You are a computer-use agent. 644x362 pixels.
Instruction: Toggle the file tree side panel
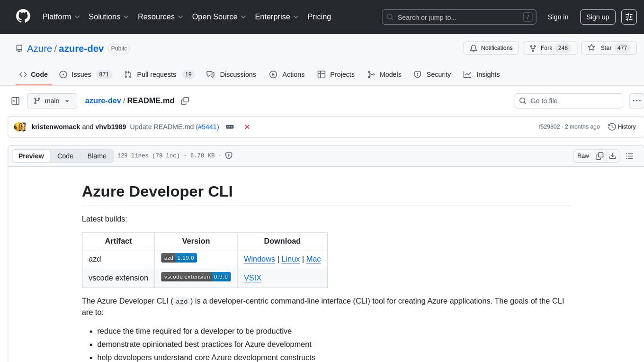(x=16, y=101)
